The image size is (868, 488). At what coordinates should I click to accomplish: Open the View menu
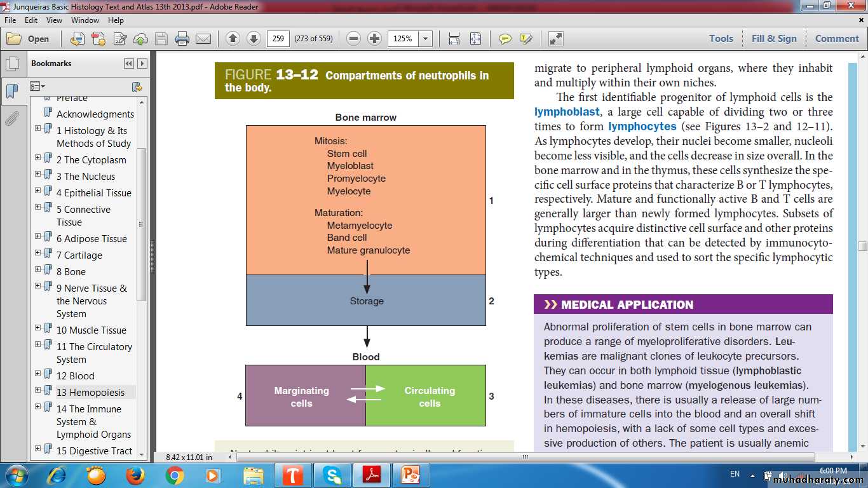tap(54, 20)
